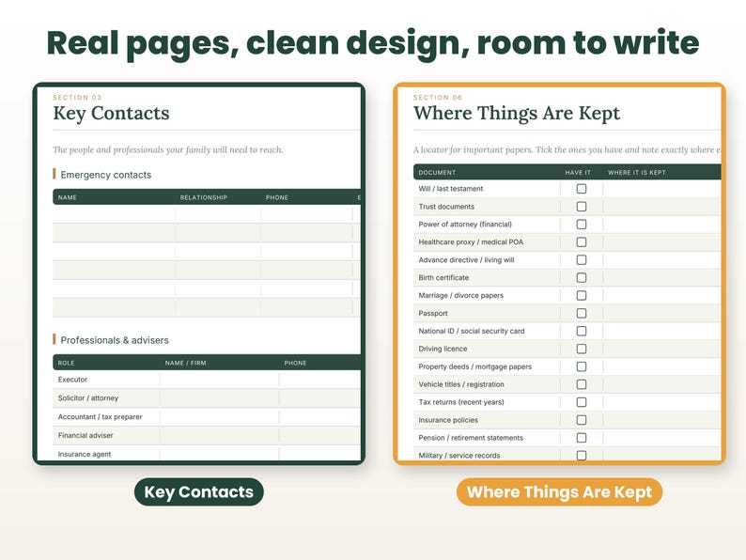The width and height of the screenshot is (746, 560).
Task: Tick the Vehicle titles / registration checkbox
Action: tap(581, 384)
